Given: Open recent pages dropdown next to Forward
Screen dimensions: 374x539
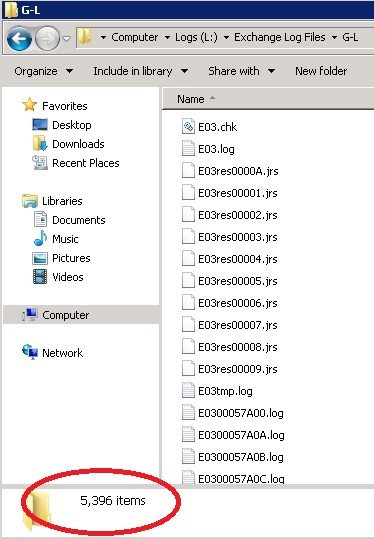Looking at the screenshot, I should pos(66,39).
